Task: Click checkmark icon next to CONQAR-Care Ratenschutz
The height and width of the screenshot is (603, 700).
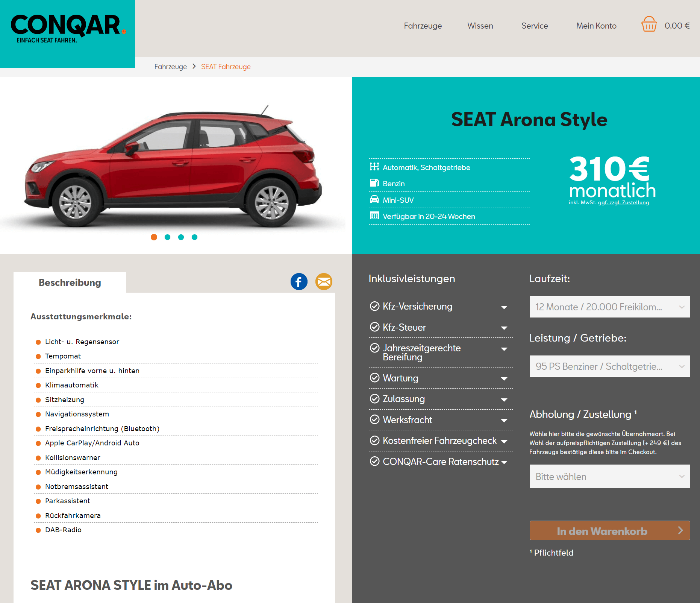Action: [374, 461]
